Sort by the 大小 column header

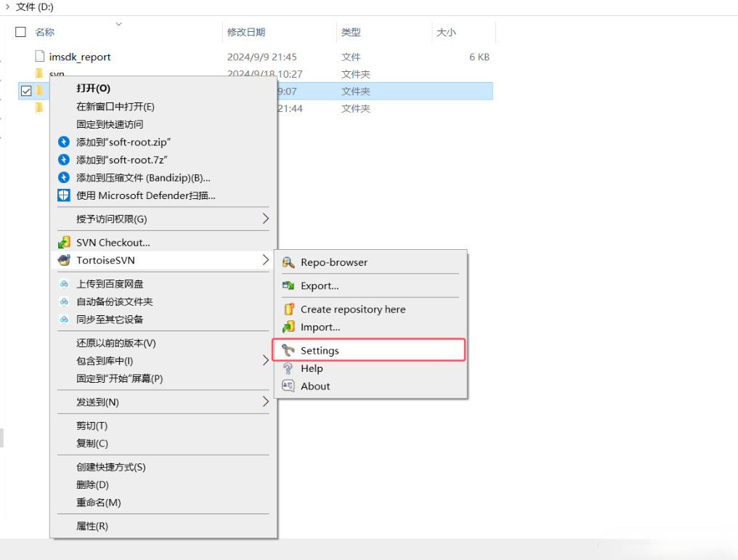(446, 32)
